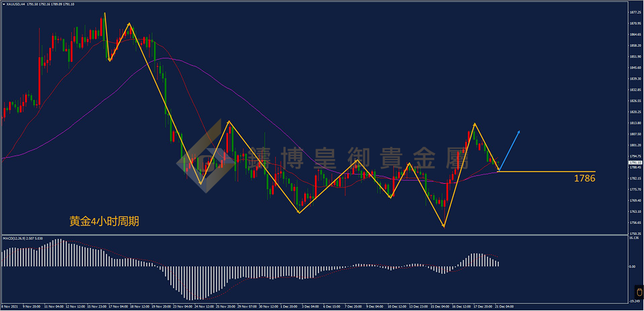644x311 pixels.
Task: Click the 7 Dec 20:00 time label
Action: (x=353, y=307)
